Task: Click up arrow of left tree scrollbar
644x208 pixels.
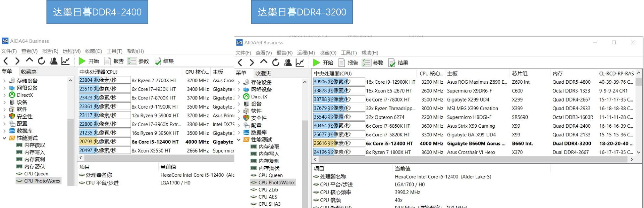Action: pos(70,81)
